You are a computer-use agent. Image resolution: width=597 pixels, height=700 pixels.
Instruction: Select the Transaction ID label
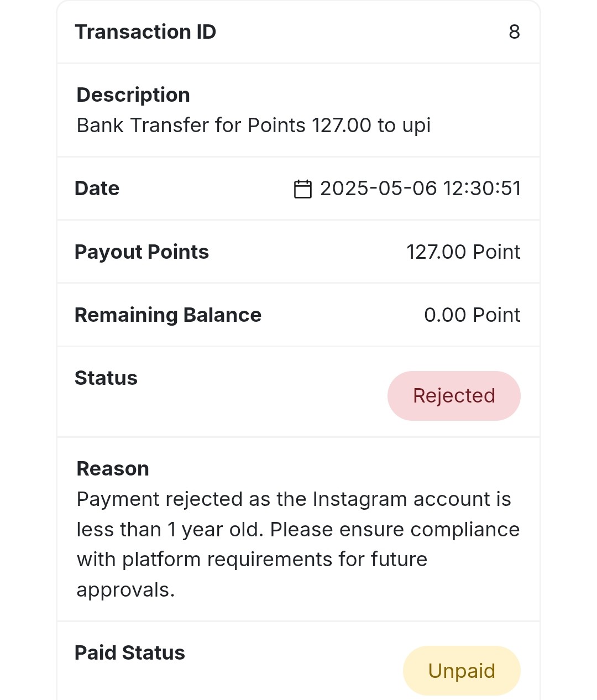(x=145, y=32)
